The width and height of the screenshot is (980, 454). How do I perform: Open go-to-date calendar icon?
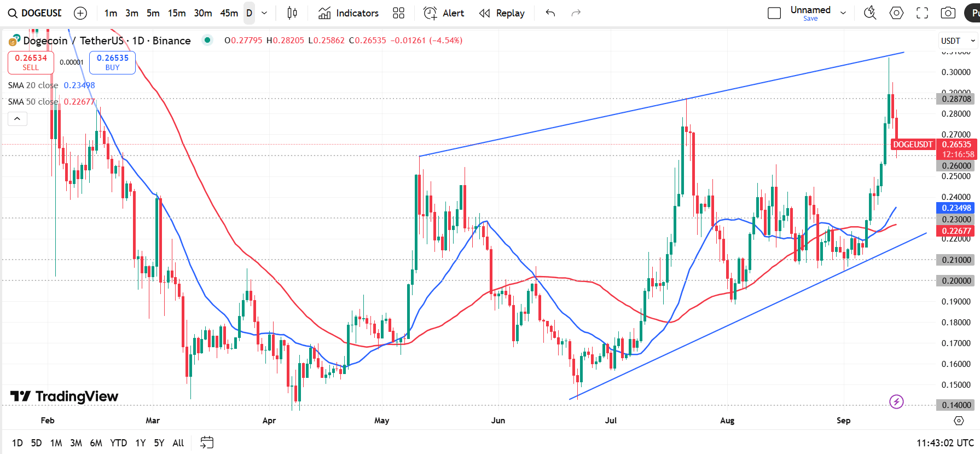pos(207,442)
